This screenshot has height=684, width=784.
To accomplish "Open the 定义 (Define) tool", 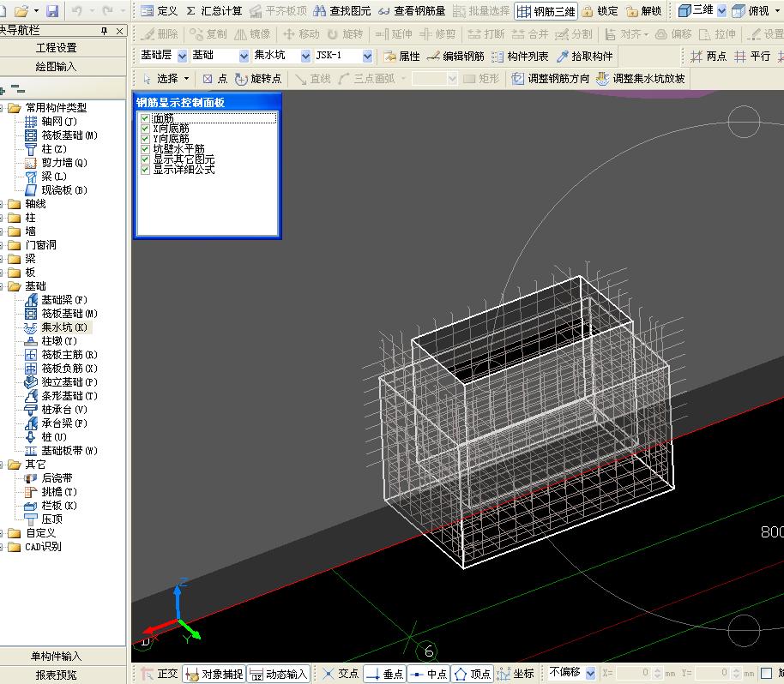I will (159, 10).
